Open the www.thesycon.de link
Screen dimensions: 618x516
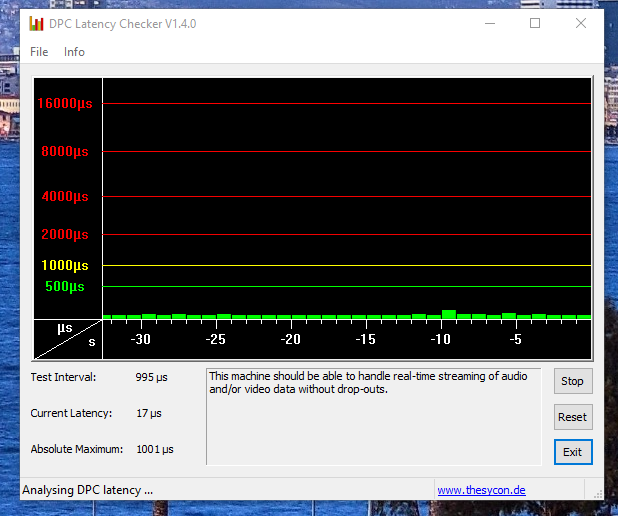[481, 490]
